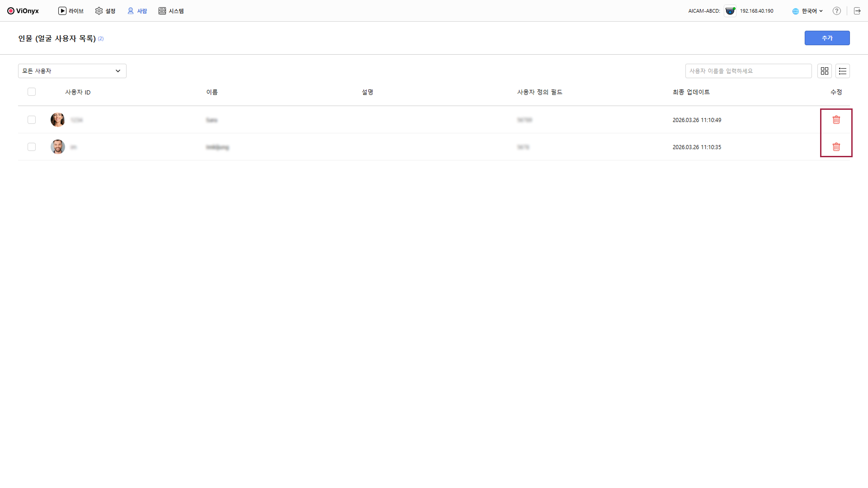Click the camera device icon
Image resolution: width=868 pixels, height=488 pixels.
(x=730, y=11)
